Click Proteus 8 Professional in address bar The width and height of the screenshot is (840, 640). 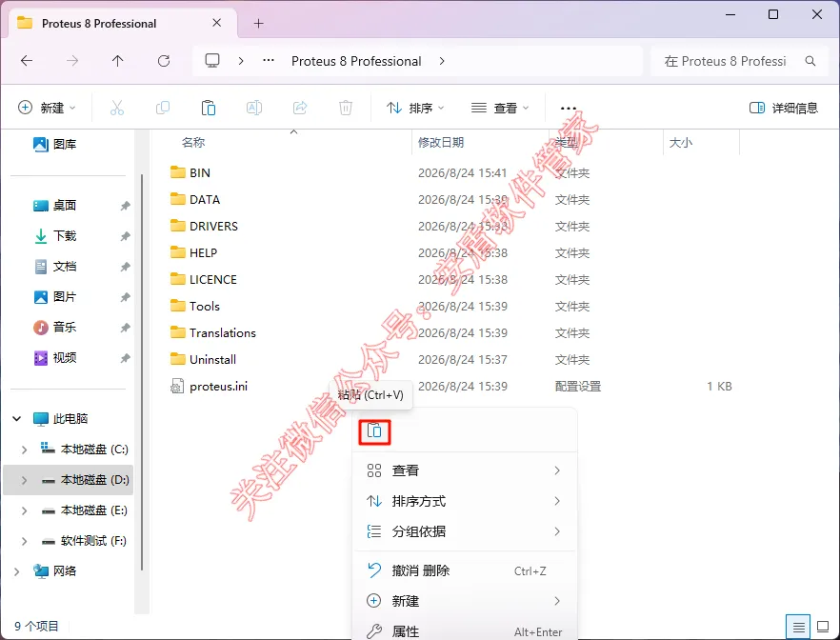click(356, 61)
